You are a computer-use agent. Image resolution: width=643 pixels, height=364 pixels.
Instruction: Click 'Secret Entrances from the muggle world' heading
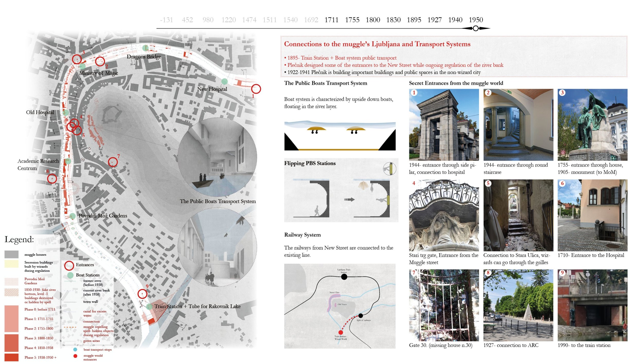[x=456, y=83]
